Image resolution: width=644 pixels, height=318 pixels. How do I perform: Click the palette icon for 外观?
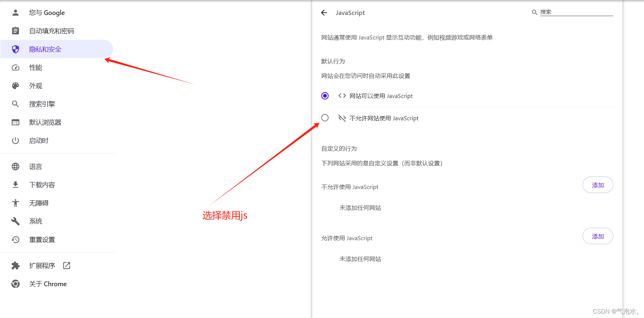[x=15, y=86]
